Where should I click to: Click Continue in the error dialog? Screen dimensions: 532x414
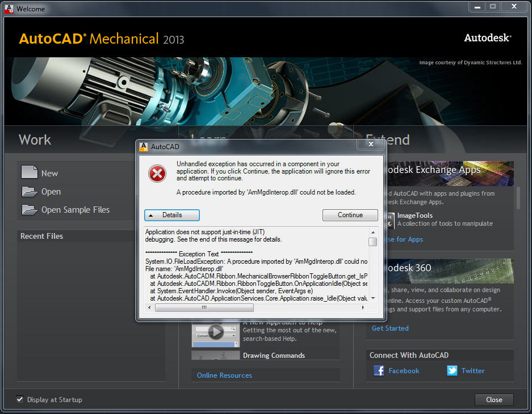pos(350,215)
